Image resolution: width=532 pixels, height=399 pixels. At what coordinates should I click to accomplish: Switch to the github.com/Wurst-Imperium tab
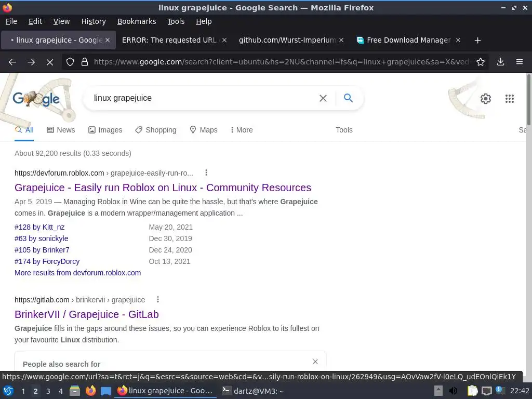tap(291, 40)
